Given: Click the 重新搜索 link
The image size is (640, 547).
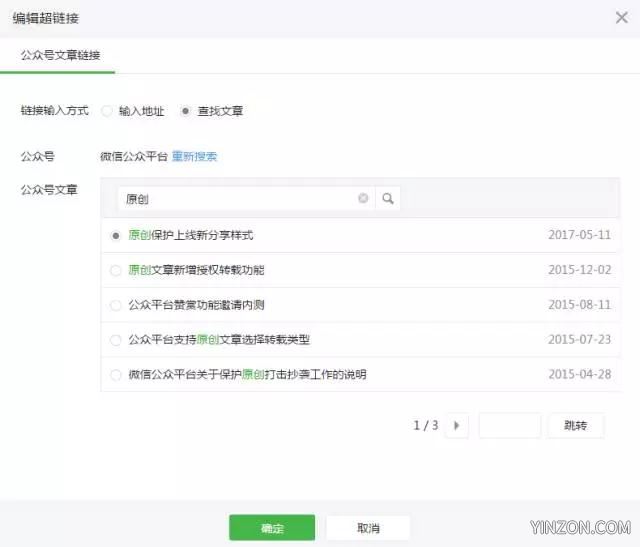Looking at the screenshot, I should [x=194, y=156].
